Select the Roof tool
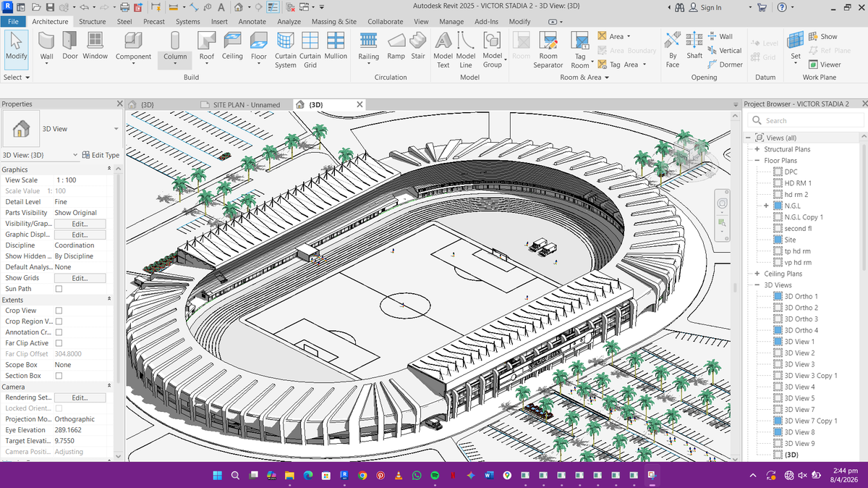 tap(207, 48)
